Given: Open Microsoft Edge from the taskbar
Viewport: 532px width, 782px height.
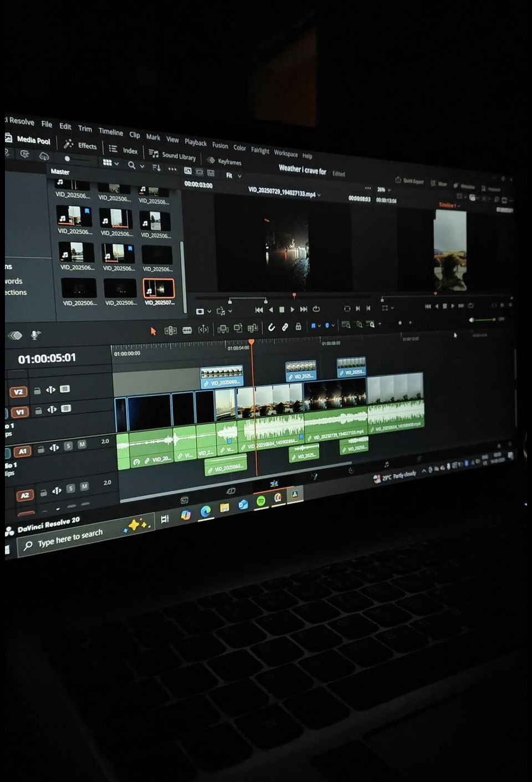Looking at the screenshot, I should [205, 511].
